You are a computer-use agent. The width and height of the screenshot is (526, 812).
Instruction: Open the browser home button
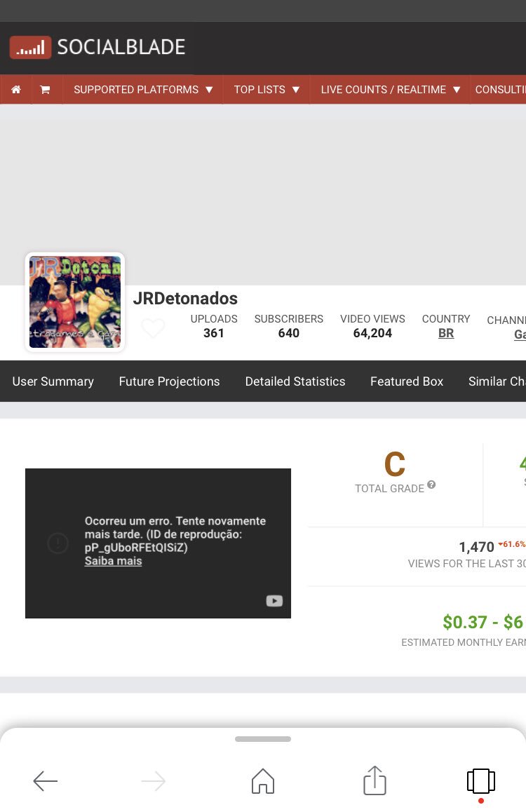pyautogui.click(x=263, y=781)
